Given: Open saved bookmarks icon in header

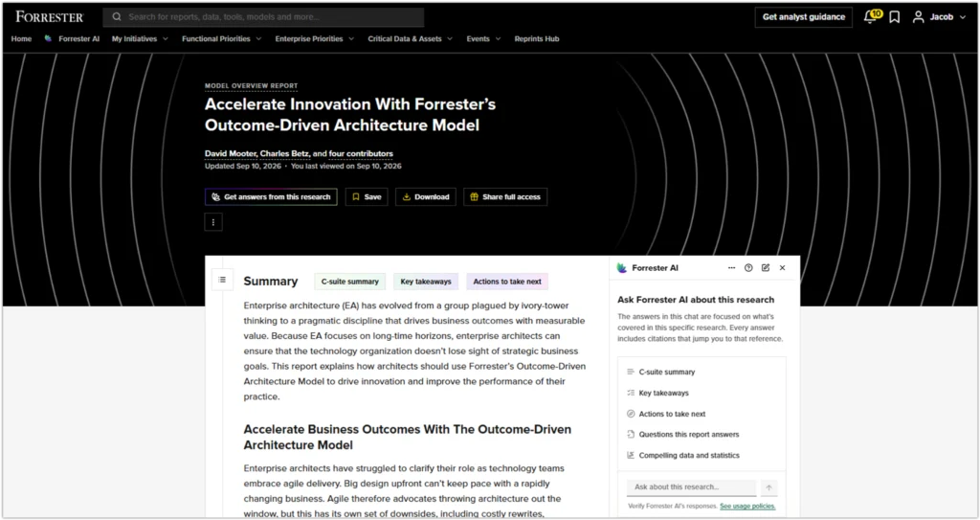Looking at the screenshot, I should point(895,17).
